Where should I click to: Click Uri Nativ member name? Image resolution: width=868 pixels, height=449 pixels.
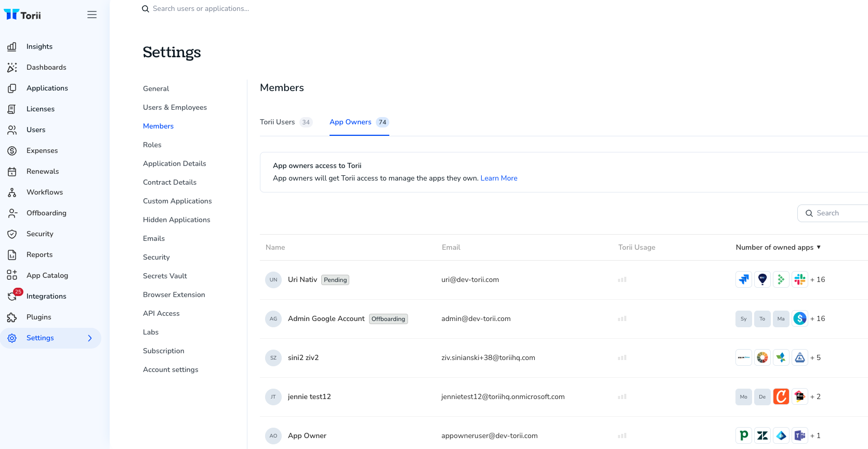[303, 280]
